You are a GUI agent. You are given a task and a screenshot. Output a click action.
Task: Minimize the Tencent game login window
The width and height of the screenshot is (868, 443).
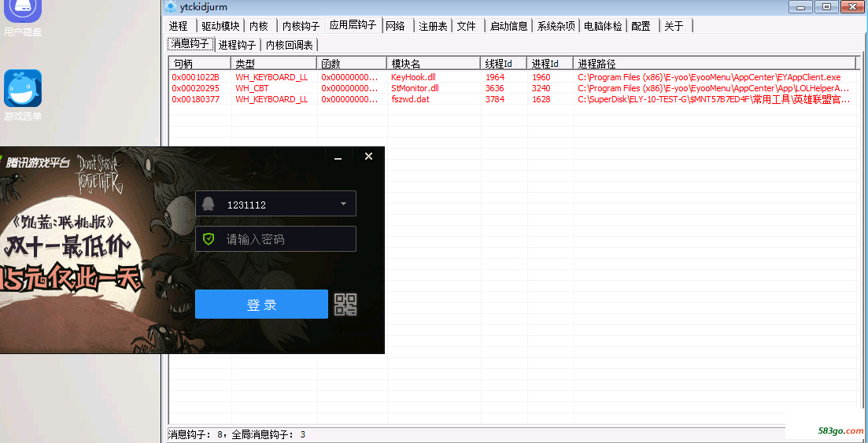pos(338,157)
